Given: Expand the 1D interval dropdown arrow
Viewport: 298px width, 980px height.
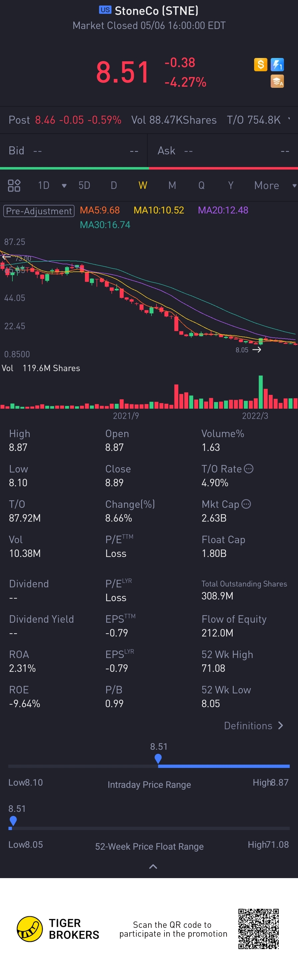Looking at the screenshot, I should point(64,186).
